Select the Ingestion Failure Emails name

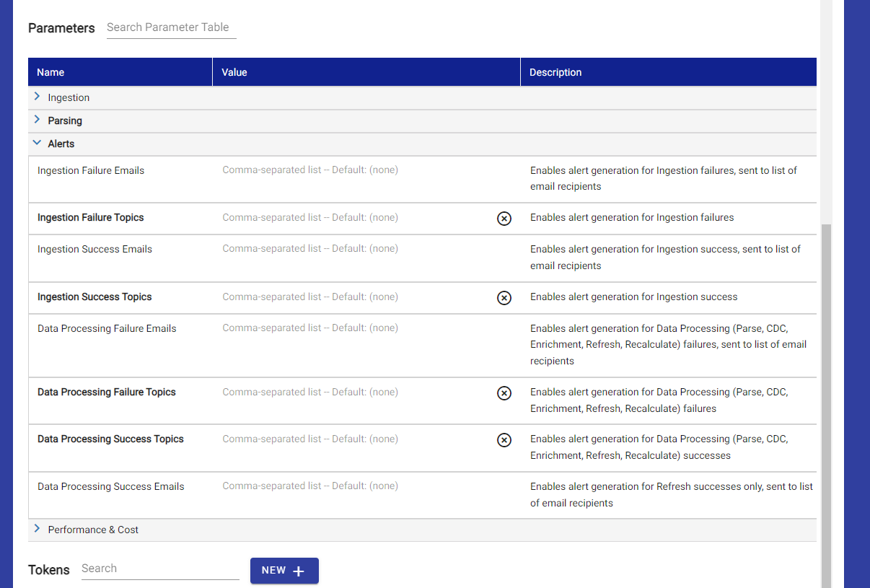pos(91,171)
